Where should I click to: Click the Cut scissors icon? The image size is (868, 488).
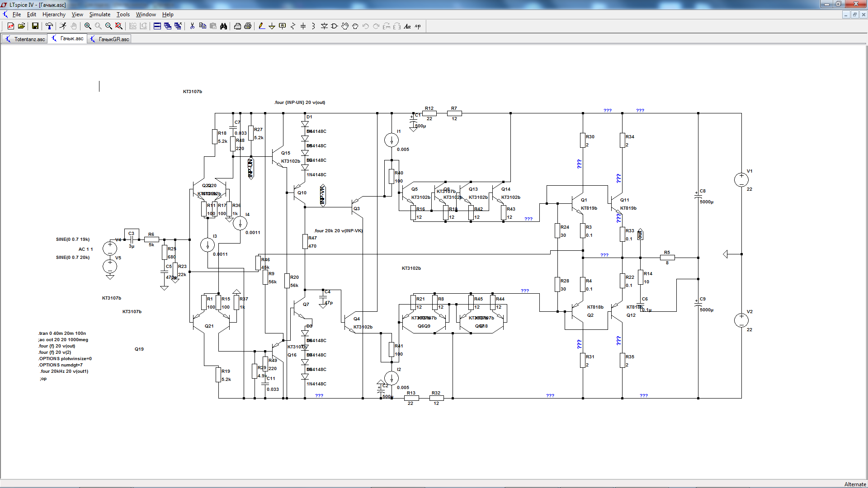[x=192, y=26]
